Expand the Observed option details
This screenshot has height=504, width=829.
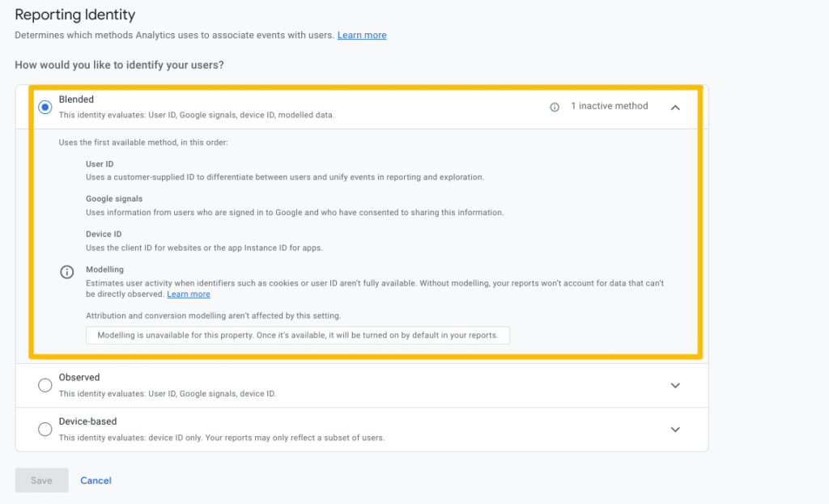point(675,386)
